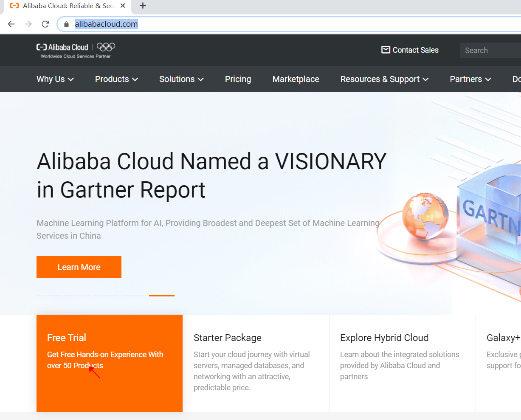This screenshot has width=521, height=420.
Task: Expand the Partners dropdown menu
Action: [470, 79]
